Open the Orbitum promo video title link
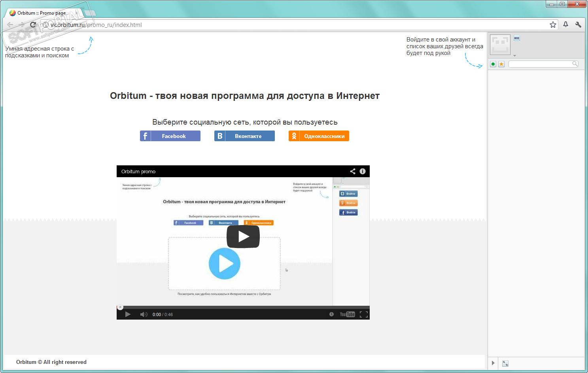This screenshot has width=588, height=373. pyautogui.click(x=138, y=171)
